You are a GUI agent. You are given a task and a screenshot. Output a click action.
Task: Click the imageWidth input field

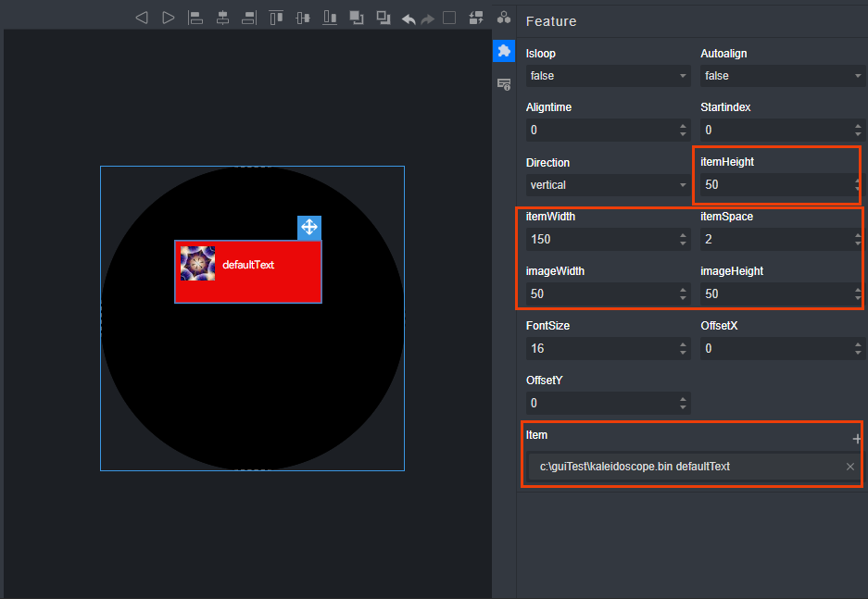(x=598, y=294)
